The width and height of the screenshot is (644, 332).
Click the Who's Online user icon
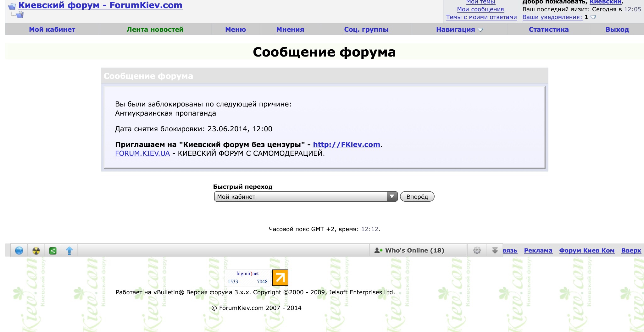[378, 250]
